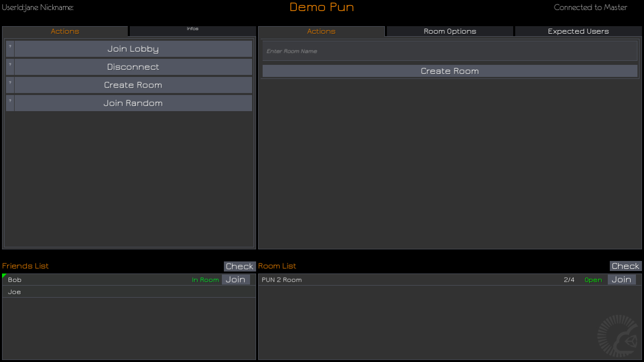644x362 pixels.
Task: Click the Open room status
Action: [x=593, y=280]
